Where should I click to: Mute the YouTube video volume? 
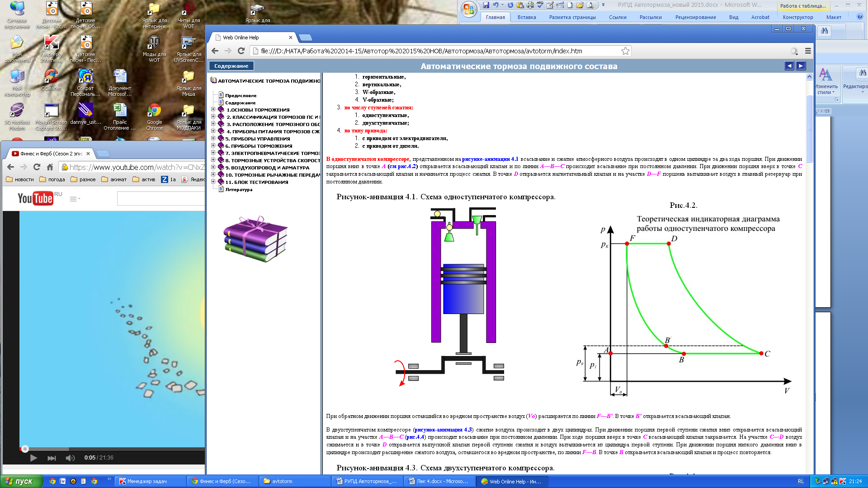(70, 458)
